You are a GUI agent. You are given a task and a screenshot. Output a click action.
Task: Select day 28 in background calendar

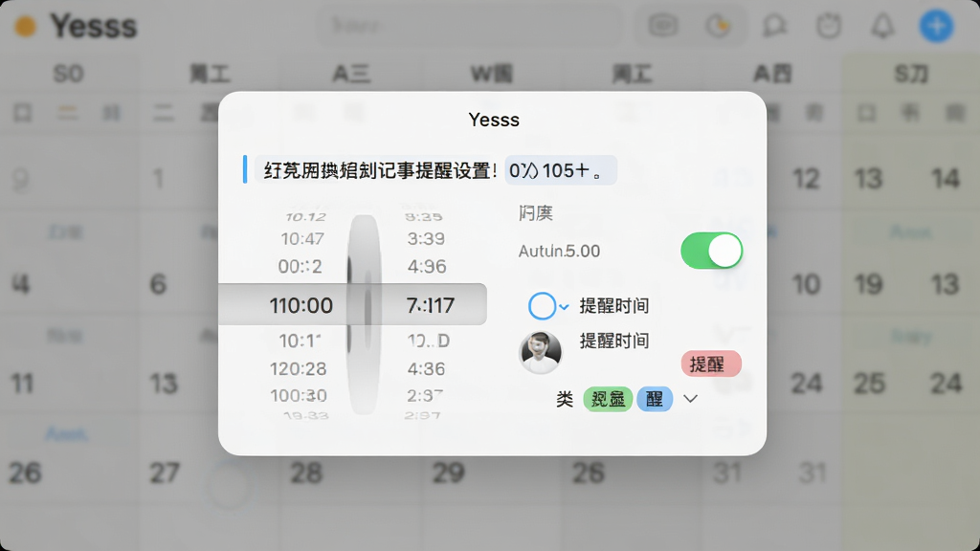pyautogui.click(x=306, y=473)
